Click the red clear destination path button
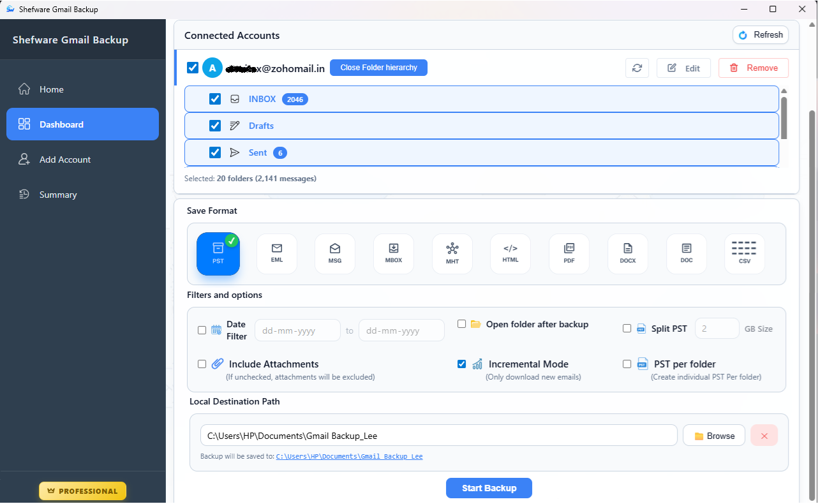 764,436
